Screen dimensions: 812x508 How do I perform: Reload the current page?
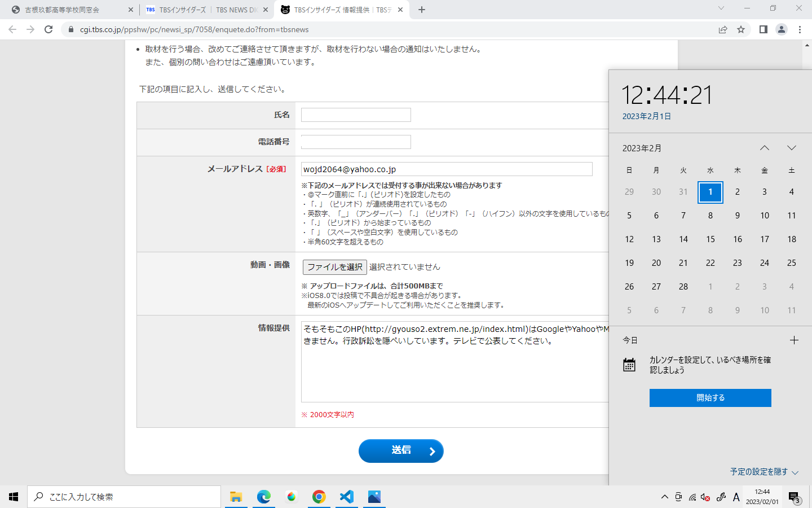(48, 29)
